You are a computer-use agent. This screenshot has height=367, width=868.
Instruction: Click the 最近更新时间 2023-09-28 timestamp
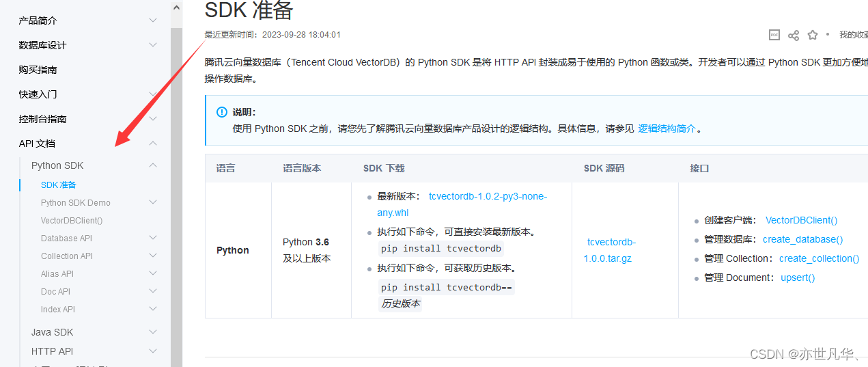272,35
